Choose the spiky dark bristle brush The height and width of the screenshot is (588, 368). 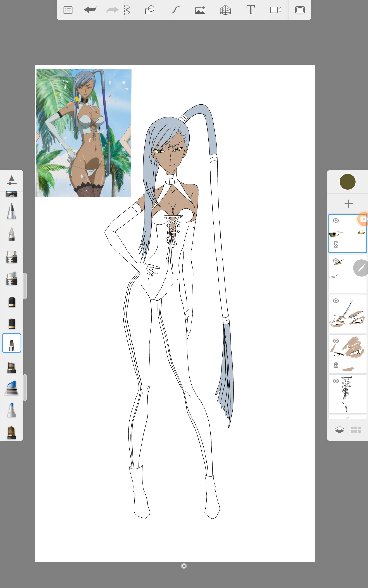click(11, 367)
